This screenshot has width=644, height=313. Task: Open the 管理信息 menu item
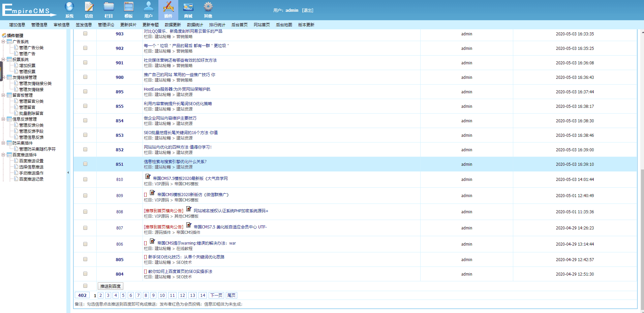[39, 25]
